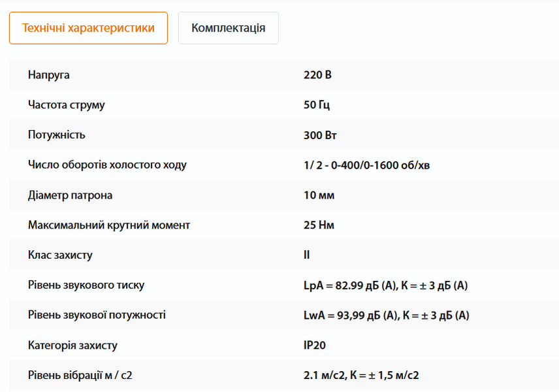The width and height of the screenshot is (559, 392).
Task: Select the Клас захисту label
Action: (60, 255)
